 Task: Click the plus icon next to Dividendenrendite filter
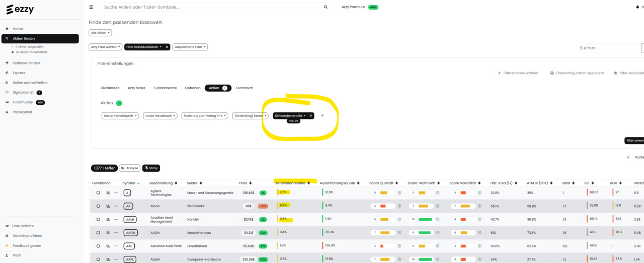pos(323,115)
